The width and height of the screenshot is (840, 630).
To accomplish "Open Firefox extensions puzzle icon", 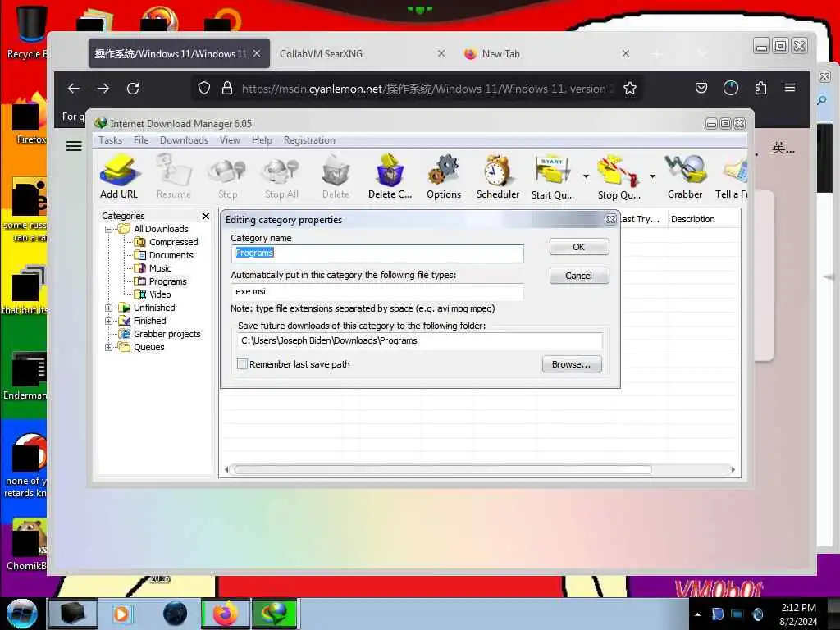I will click(760, 88).
